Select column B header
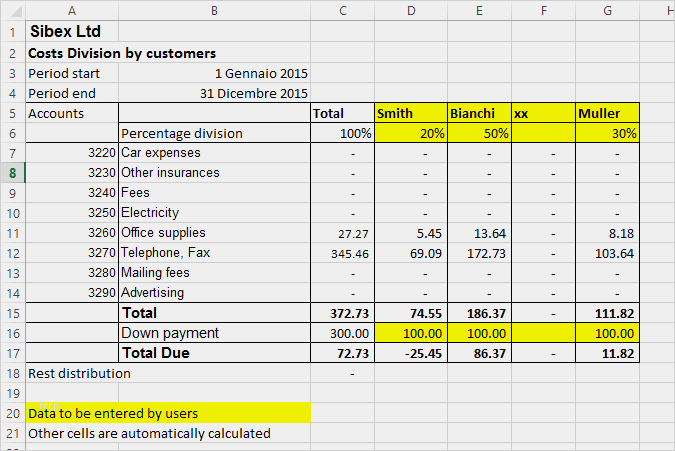Screen dimensions: 675x451 coord(214,10)
